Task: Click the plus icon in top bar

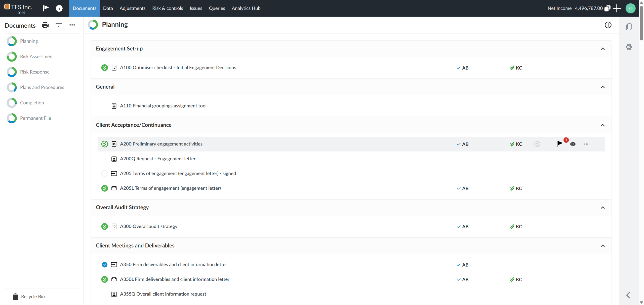Action: click(617, 8)
